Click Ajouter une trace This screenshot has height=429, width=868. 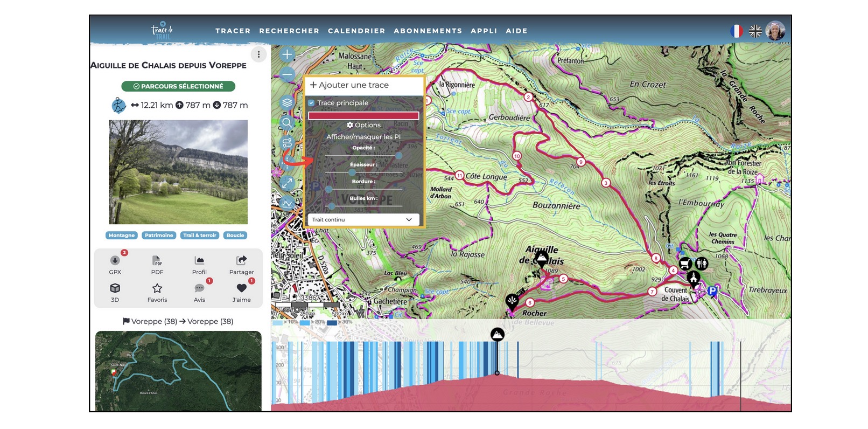point(349,85)
